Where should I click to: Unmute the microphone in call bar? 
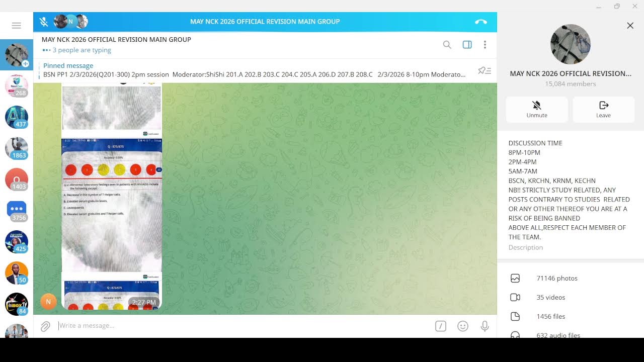point(44,22)
